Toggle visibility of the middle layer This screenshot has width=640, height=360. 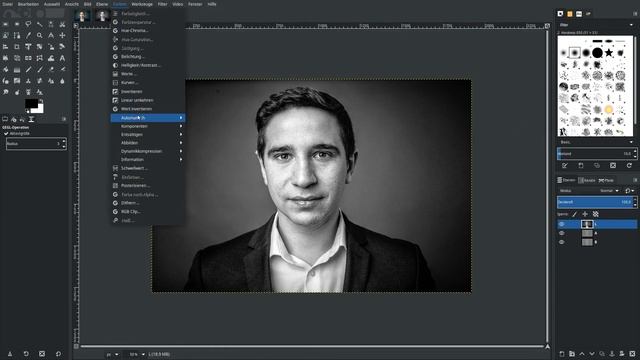pyautogui.click(x=562, y=233)
